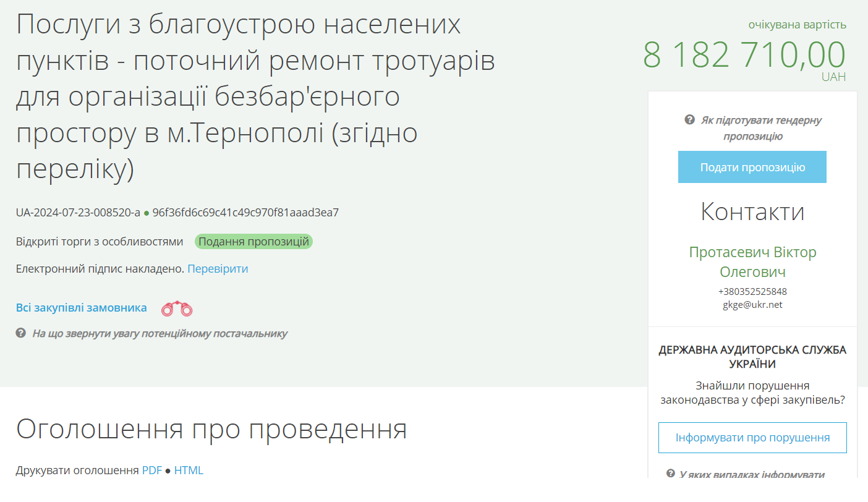Screen dimensions: 868x502
Task: Click the question icon before "На що звернути увагу потенційному постачальнику"
Action: (19, 334)
